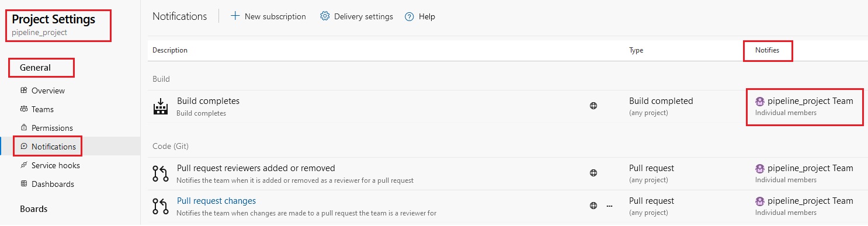Click the globe icon on reviewers added or removed row

tap(593, 173)
